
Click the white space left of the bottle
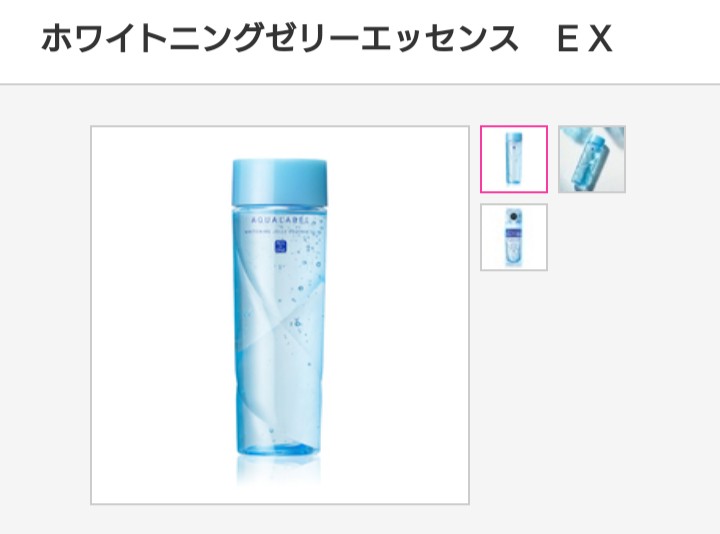(161, 315)
